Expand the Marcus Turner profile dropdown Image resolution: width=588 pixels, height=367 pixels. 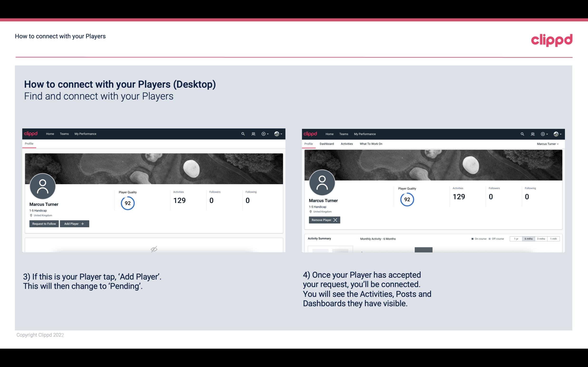pyautogui.click(x=549, y=144)
